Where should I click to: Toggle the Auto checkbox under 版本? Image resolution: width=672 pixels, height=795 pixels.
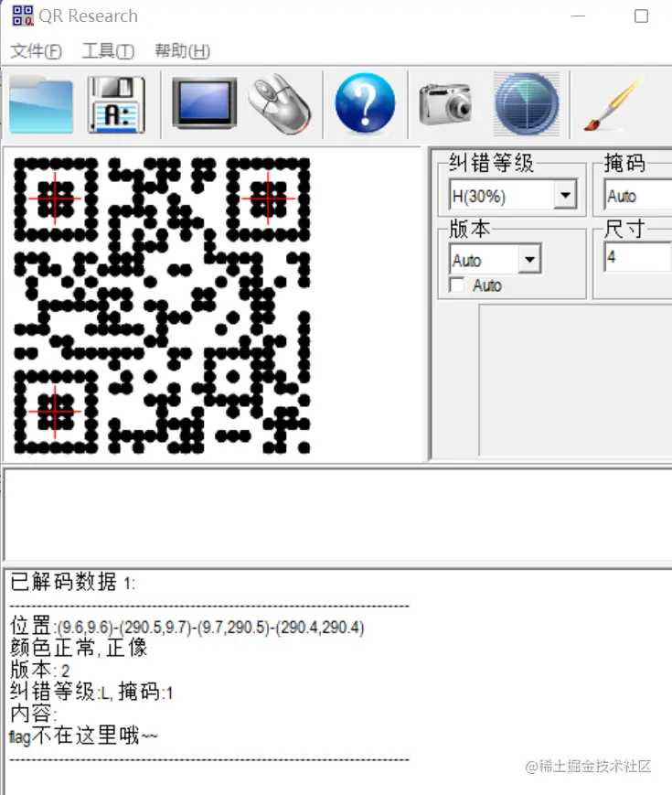(457, 285)
